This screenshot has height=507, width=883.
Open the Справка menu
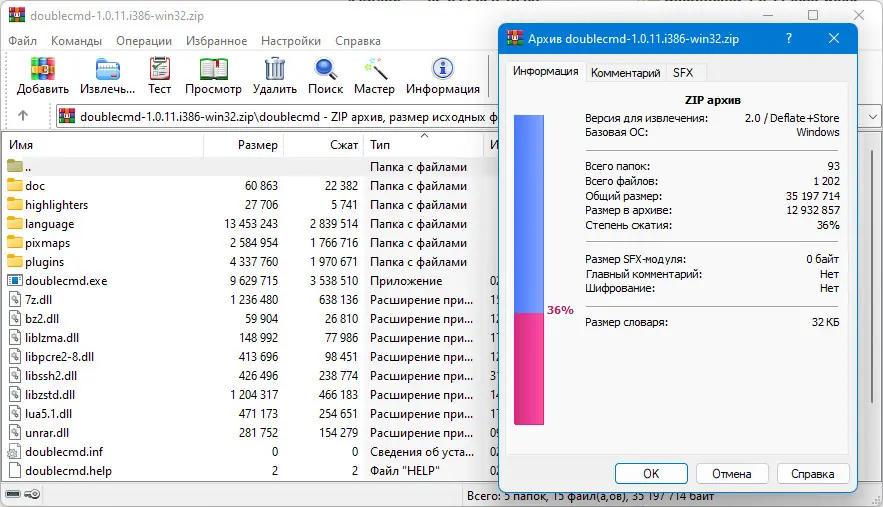coord(358,41)
